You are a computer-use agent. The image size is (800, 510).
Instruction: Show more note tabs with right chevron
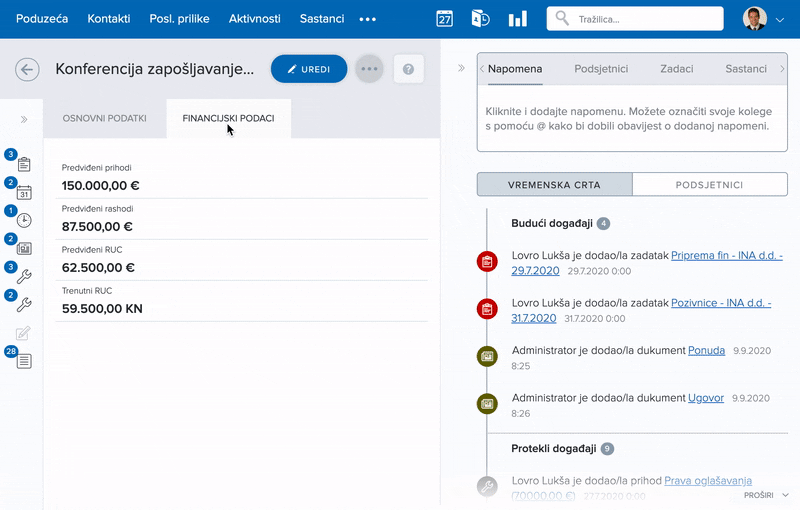[782, 69]
